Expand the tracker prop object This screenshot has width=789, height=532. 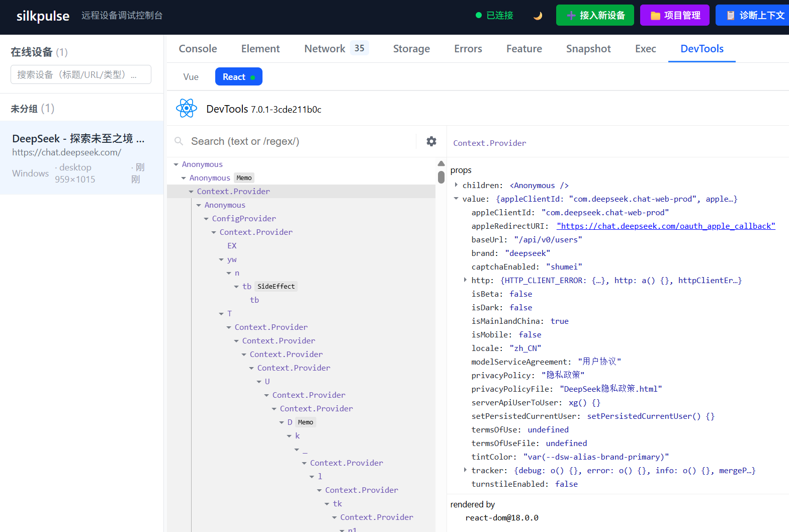point(465,470)
